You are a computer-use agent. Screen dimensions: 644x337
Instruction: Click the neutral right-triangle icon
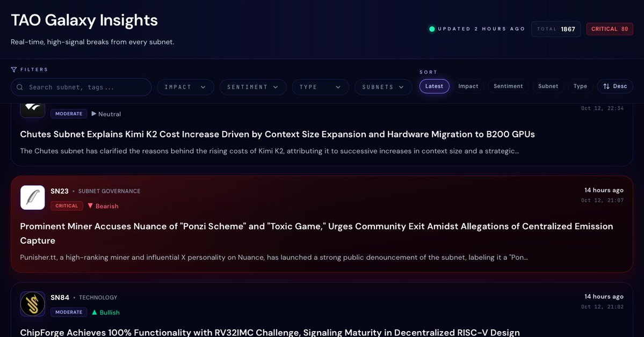[93, 114]
